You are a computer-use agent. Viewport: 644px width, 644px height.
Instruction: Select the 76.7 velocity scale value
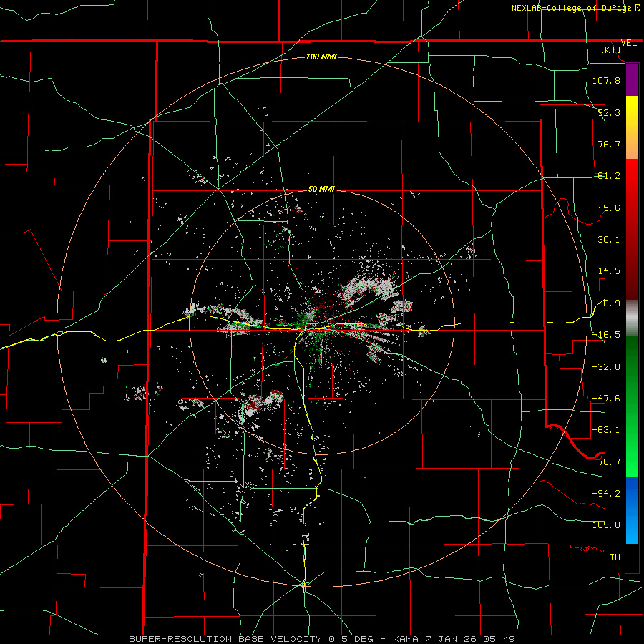click(x=609, y=144)
